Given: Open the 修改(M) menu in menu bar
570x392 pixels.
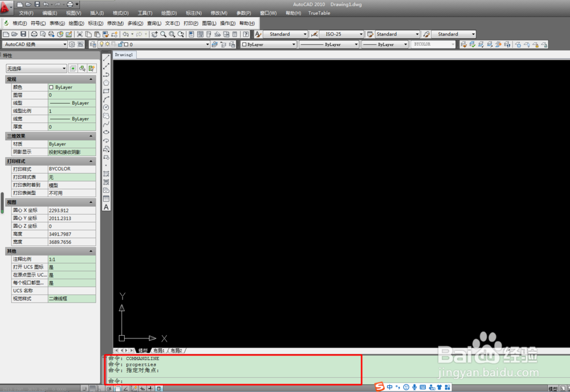Looking at the screenshot, I should [x=219, y=13].
